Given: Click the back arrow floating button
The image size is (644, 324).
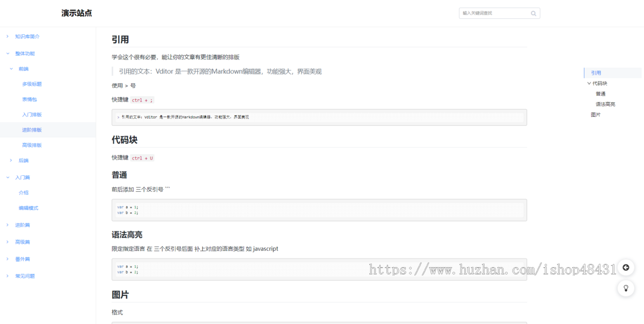Looking at the screenshot, I should tap(626, 268).
